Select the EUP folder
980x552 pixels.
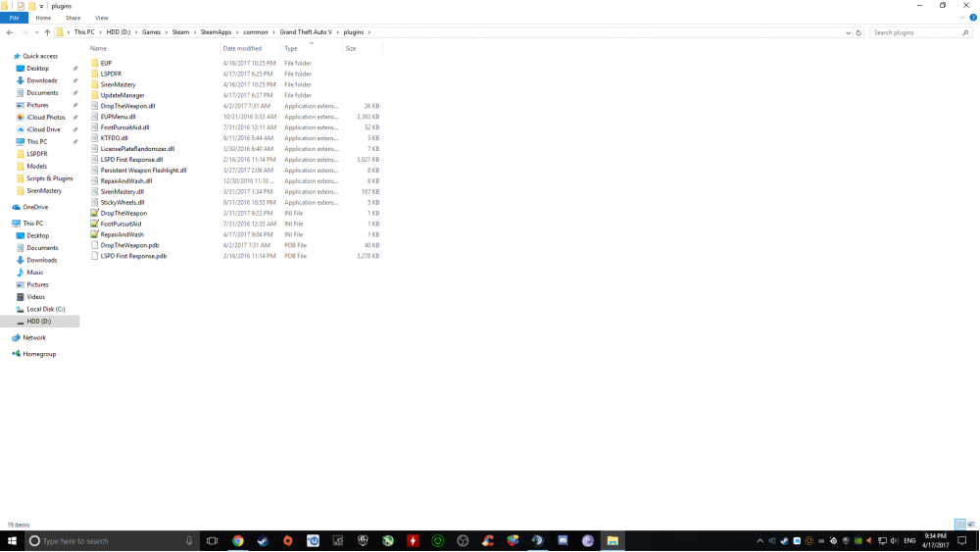(x=106, y=63)
